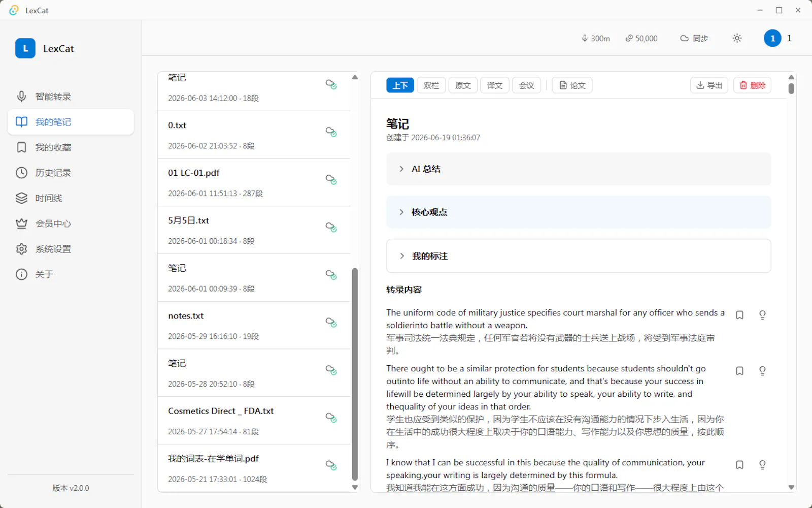
Task: Open note notes.txt in list
Action: tap(254, 326)
